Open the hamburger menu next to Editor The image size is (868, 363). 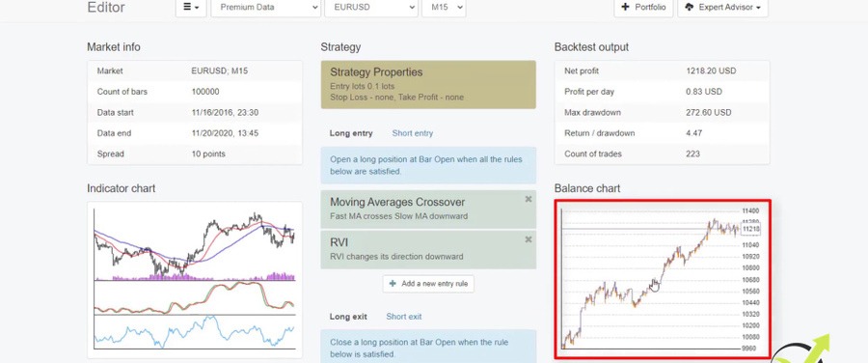pos(191,8)
